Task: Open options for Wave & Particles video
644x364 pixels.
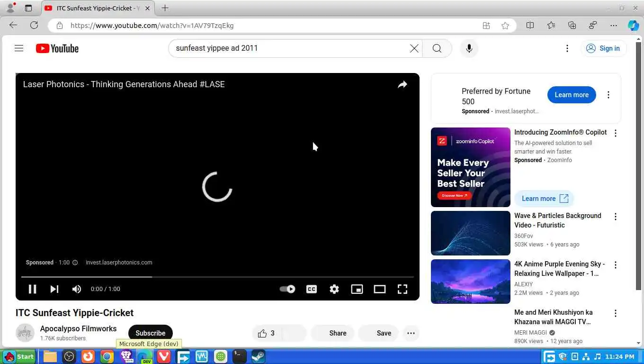Action: coord(616,217)
